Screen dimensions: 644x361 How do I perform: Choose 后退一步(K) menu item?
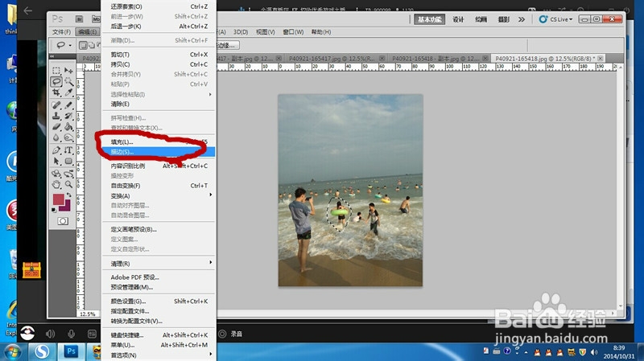159,27
